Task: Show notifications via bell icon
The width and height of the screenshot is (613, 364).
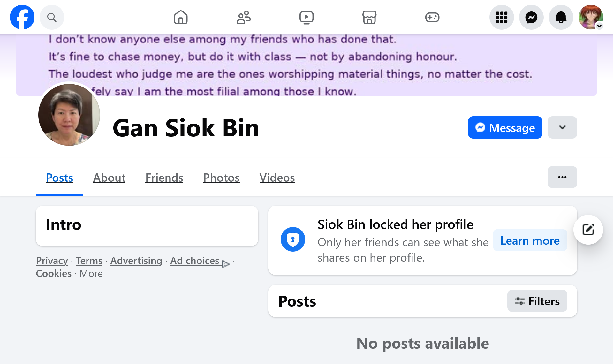Action: coord(561,17)
